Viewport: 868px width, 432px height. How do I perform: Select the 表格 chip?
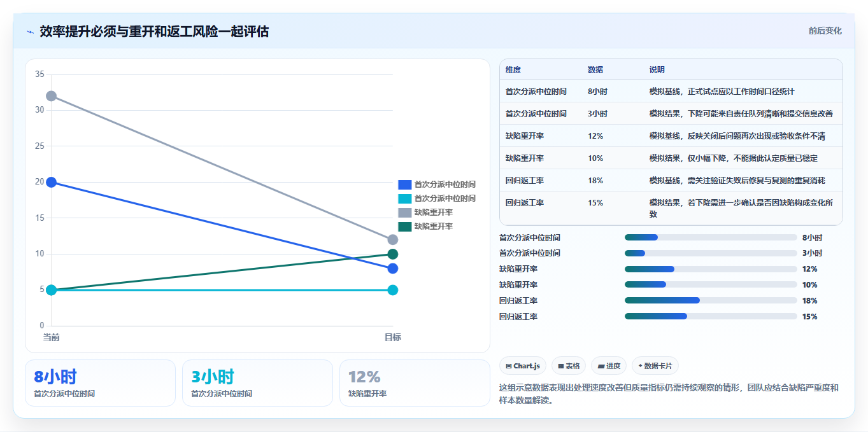coord(569,366)
